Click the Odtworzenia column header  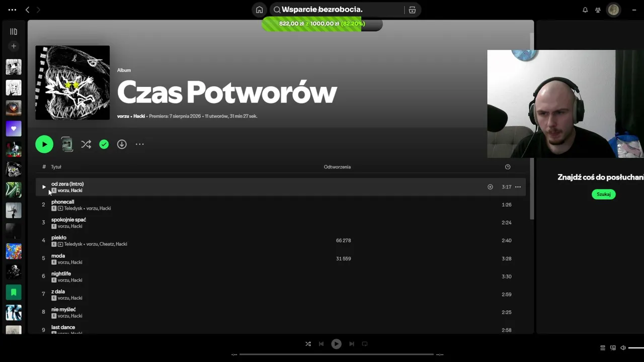(x=337, y=167)
